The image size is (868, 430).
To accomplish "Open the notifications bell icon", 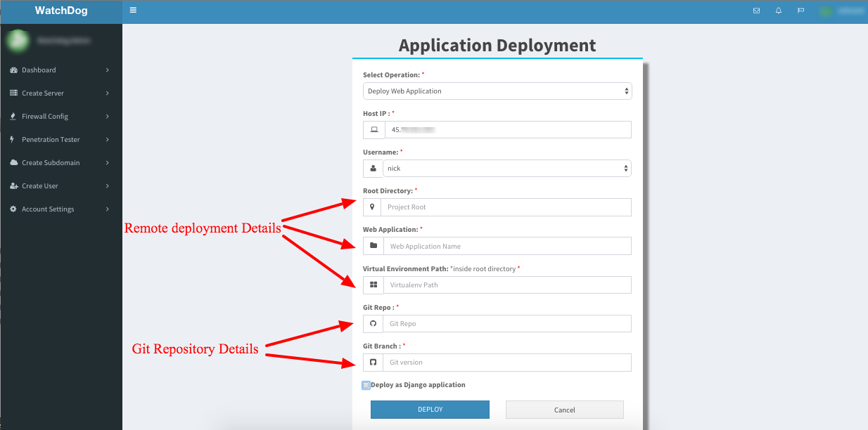I will (779, 11).
